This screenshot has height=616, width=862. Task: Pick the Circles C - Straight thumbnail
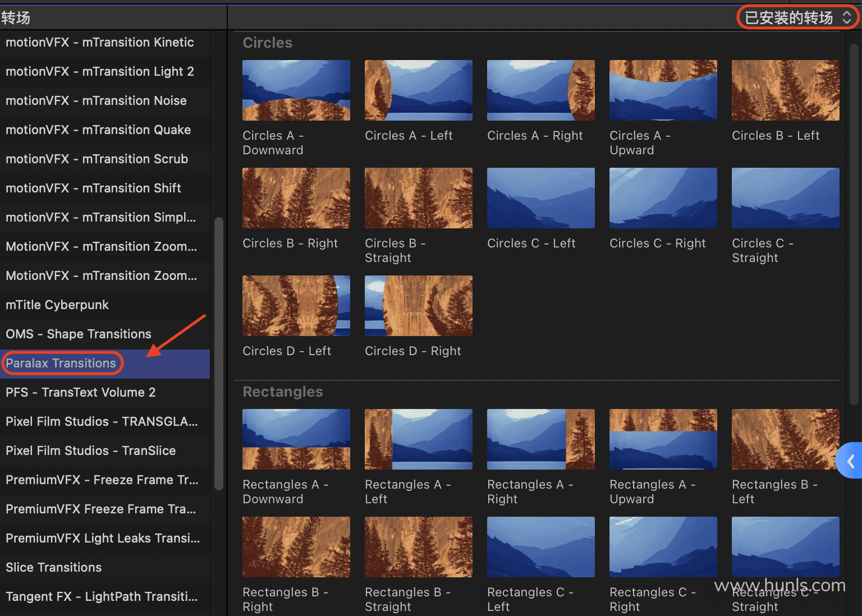[785, 198]
